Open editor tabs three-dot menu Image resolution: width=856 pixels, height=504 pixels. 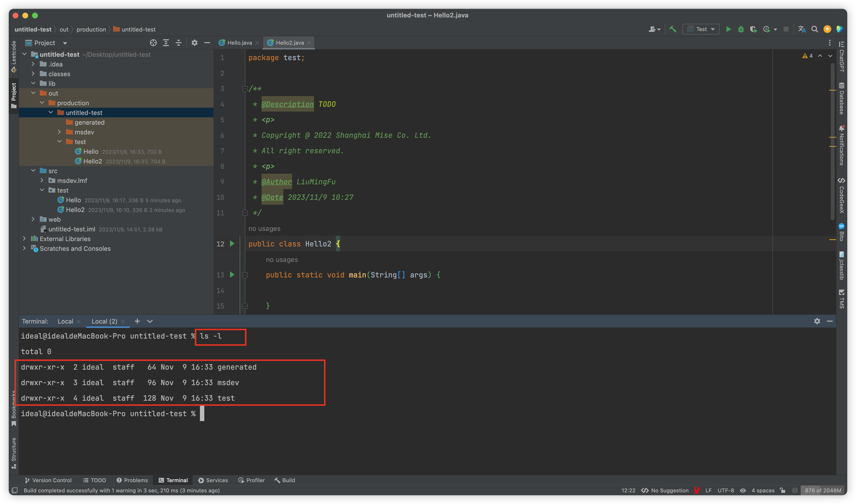click(x=830, y=43)
